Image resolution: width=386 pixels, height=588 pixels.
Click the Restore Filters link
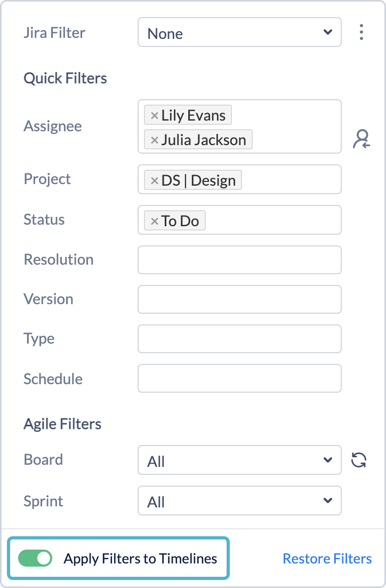[x=327, y=559]
